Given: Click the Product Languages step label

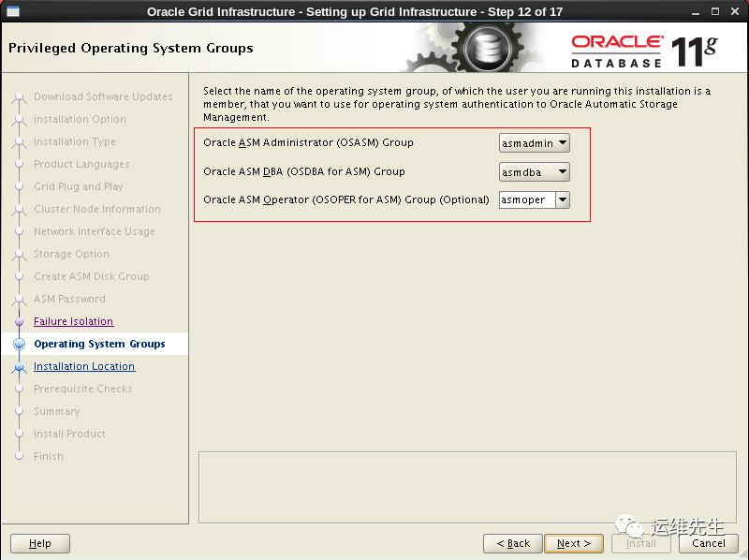Looking at the screenshot, I should pos(81,164).
